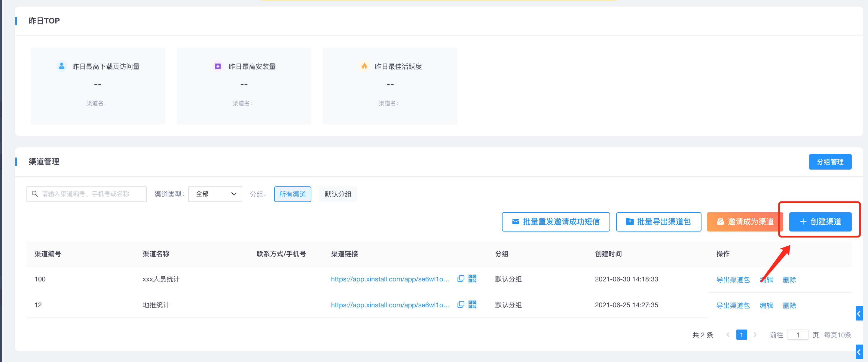Show QR code for channel 100
Image resolution: width=868 pixels, height=362 pixels.
pos(472,278)
